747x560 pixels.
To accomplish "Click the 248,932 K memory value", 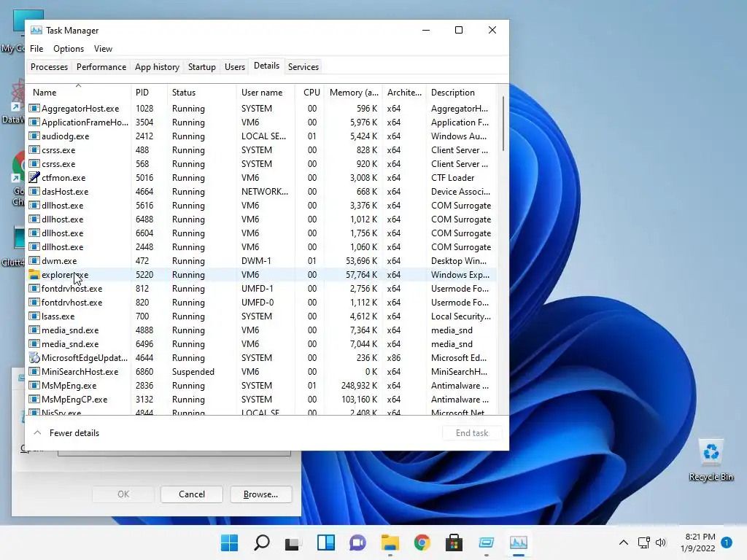I will tap(359, 385).
